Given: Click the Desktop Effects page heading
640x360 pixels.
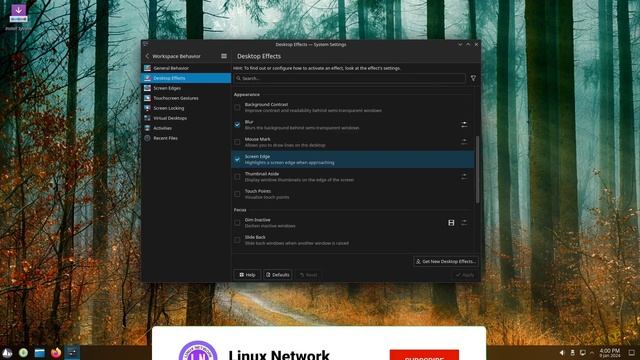Looking at the screenshot, I should pos(259,56).
